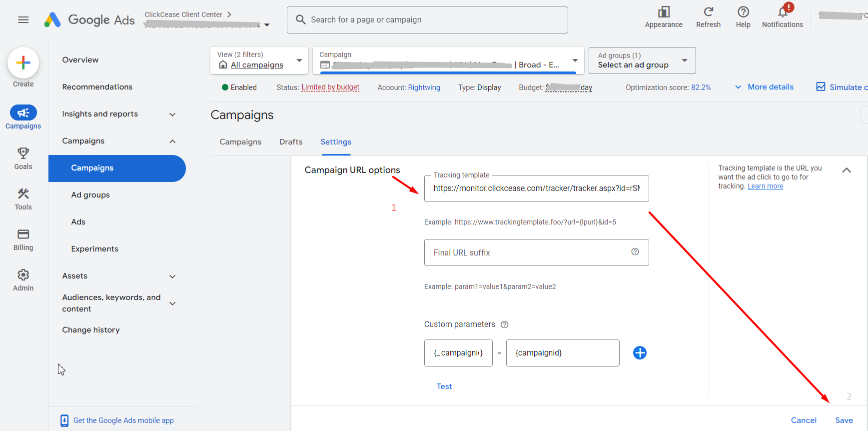
Task: Expand Audiences, keywords, and content
Action: coord(172,303)
